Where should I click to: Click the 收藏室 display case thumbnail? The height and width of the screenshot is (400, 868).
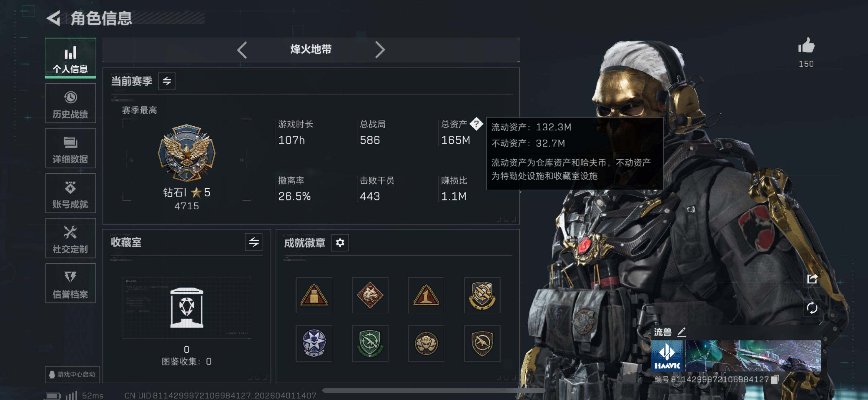tap(187, 308)
